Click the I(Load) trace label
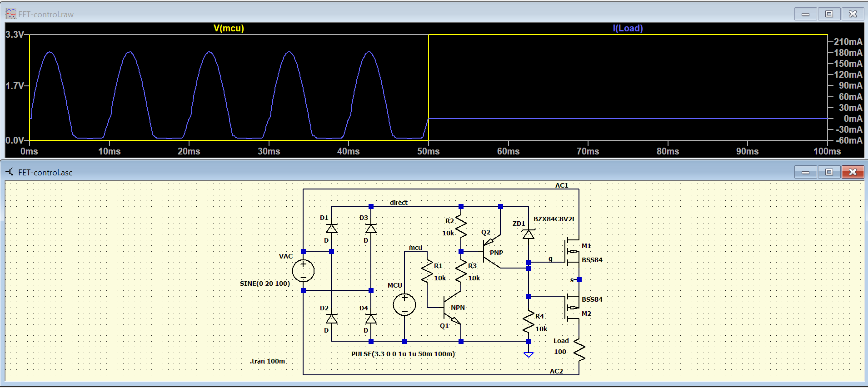 point(628,28)
